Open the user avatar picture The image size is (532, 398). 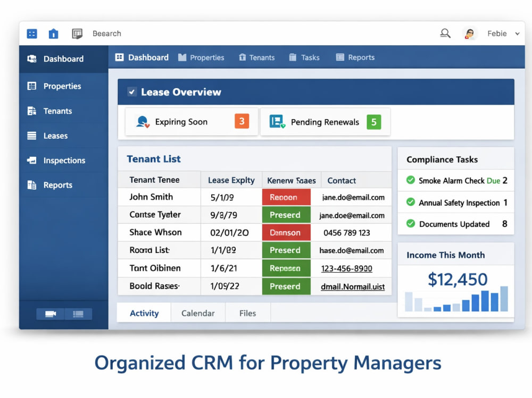[x=470, y=33]
